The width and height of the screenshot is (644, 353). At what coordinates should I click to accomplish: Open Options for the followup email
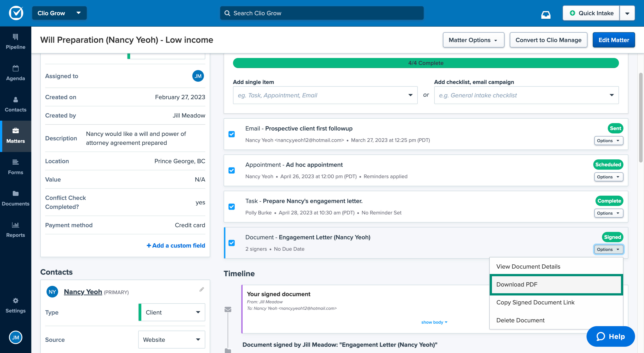pos(608,141)
